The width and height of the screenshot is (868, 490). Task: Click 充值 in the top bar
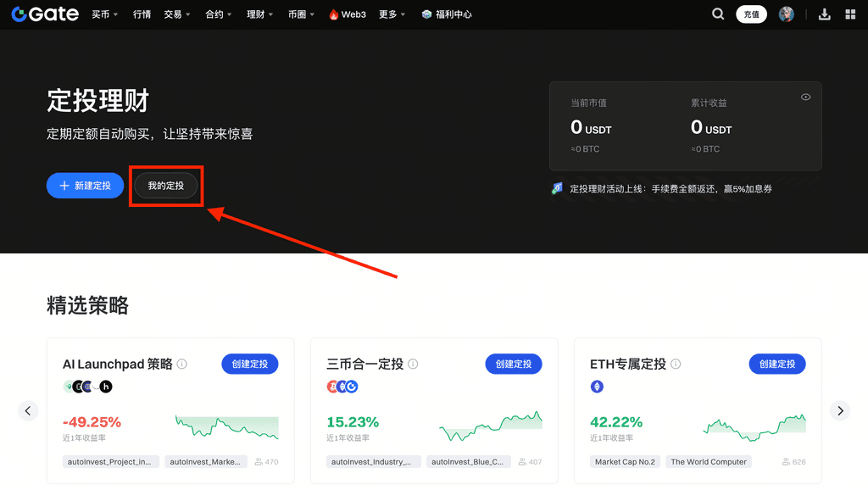click(751, 14)
